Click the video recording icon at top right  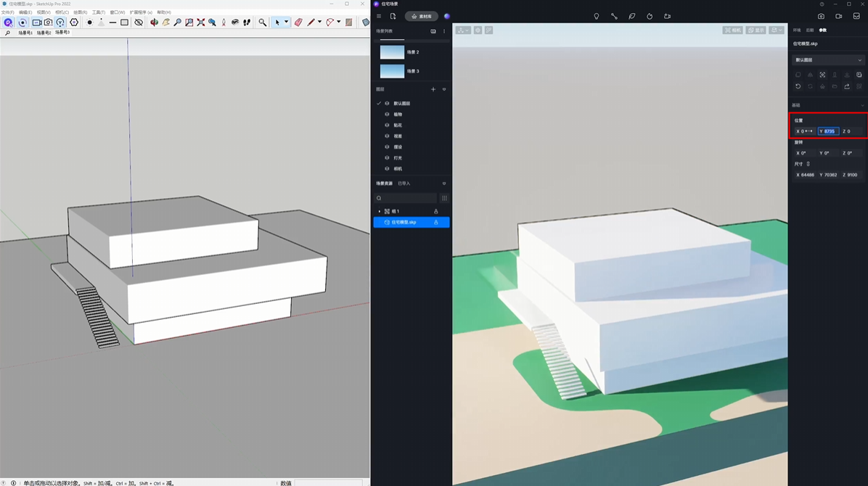[838, 16]
